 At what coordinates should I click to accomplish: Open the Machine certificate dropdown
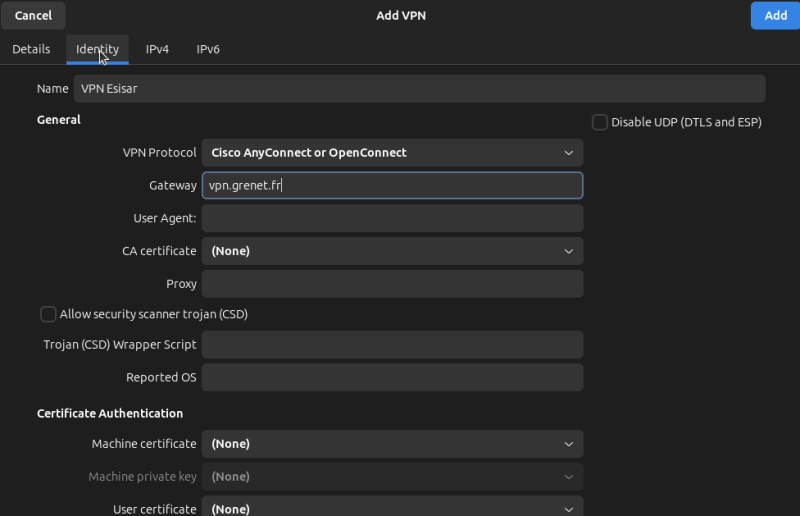click(x=392, y=444)
